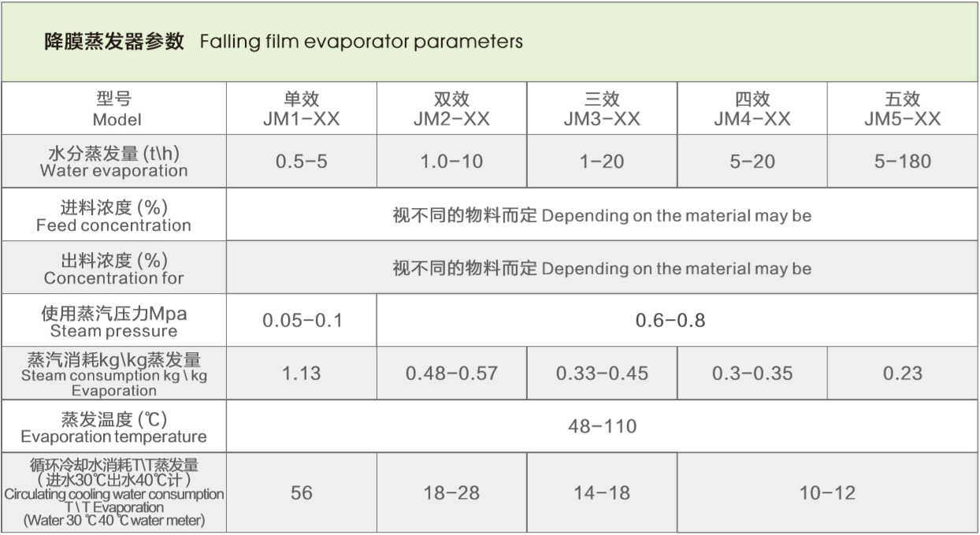Select the JM4-XX column header
The height and width of the screenshot is (535, 980).
pyautogui.click(x=752, y=109)
